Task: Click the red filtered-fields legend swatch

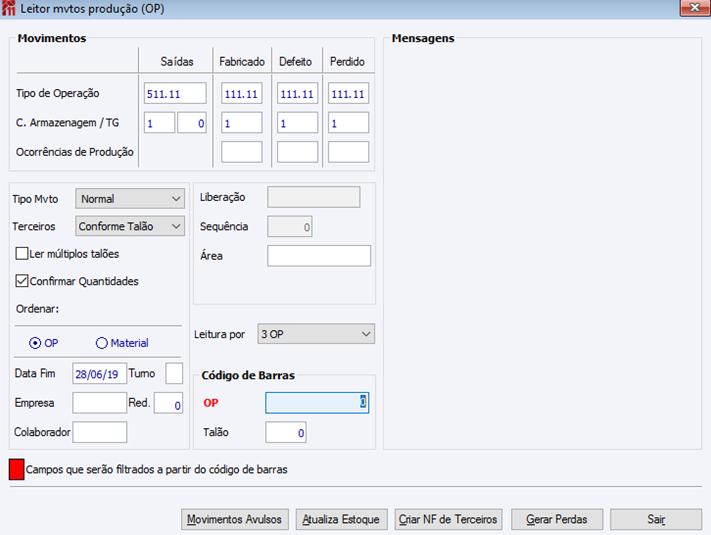Action: coord(16,469)
